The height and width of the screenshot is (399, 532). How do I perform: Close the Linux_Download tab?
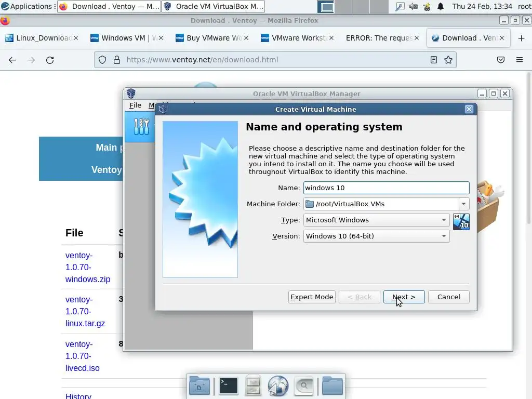pos(76,38)
